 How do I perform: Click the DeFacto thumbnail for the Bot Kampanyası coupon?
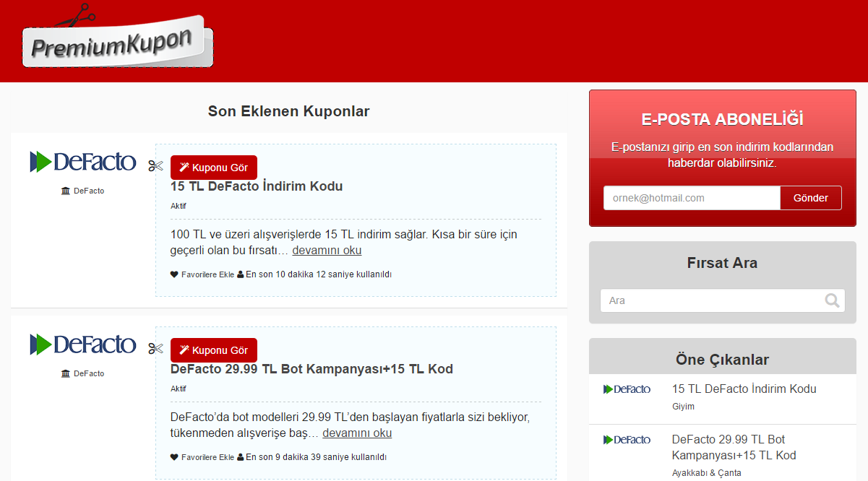click(x=83, y=344)
